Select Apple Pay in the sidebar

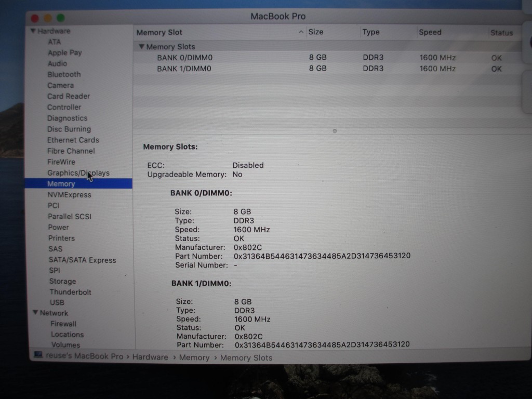65,52
